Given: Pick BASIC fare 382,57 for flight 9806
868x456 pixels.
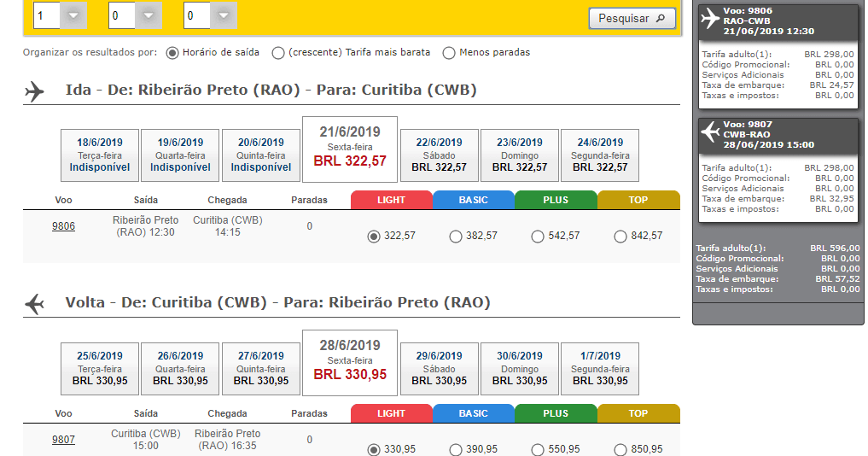Looking at the screenshot, I should click(x=456, y=237).
